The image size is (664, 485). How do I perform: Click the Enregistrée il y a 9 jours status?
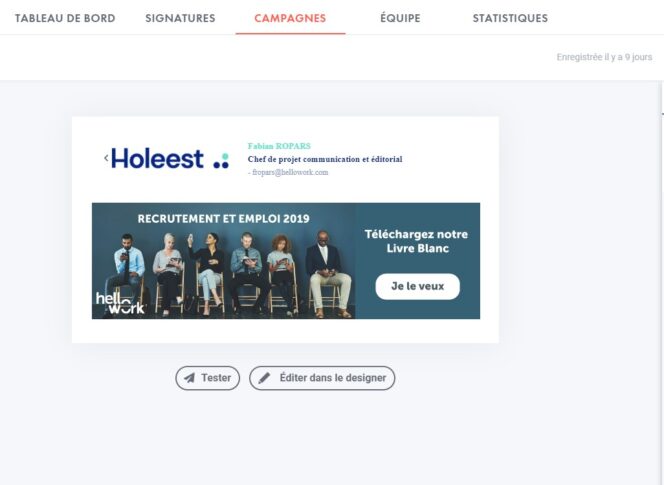pos(604,57)
